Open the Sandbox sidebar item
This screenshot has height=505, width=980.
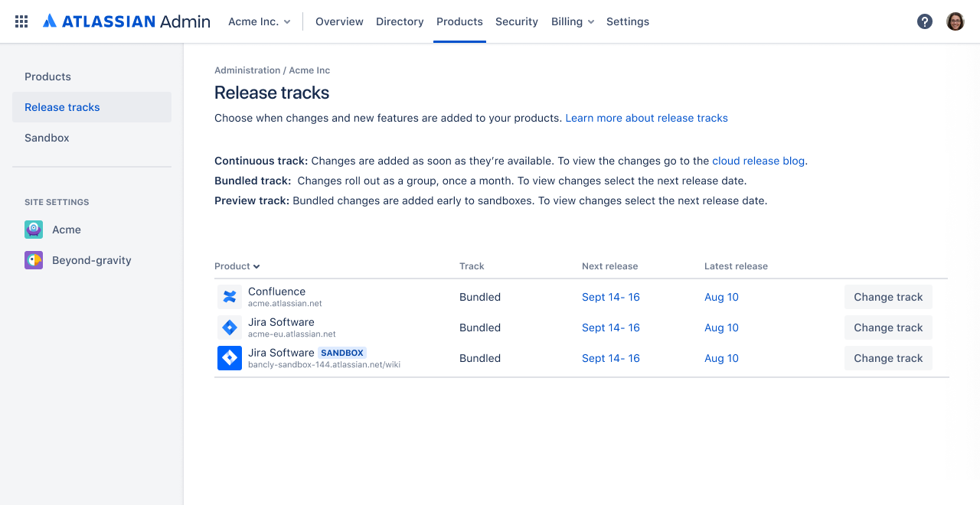[47, 138]
